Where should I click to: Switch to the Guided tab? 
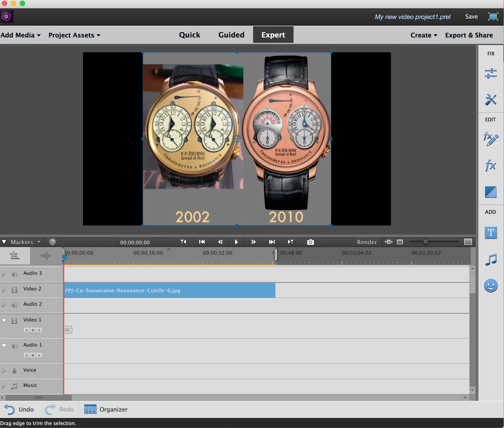click(231, 35)
